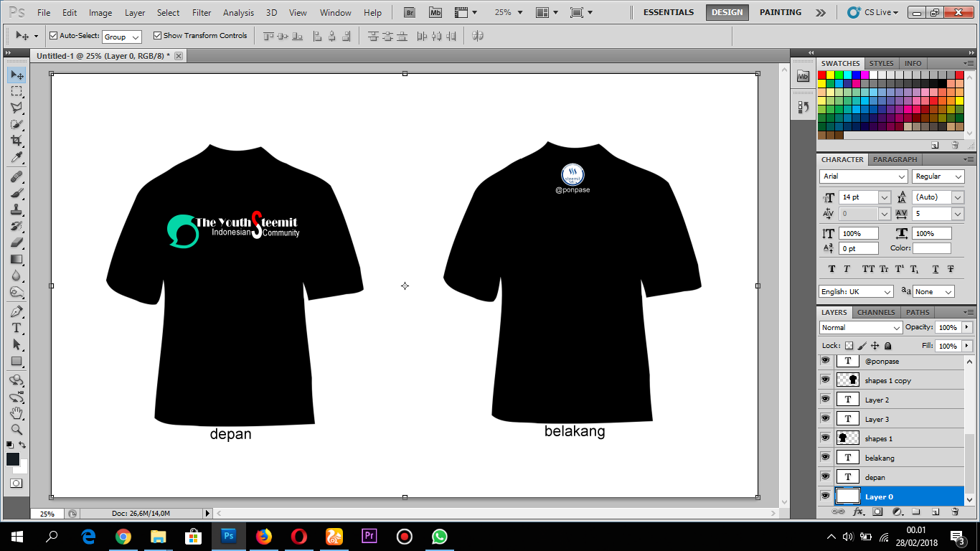Switch to the Paragraph tab
This screenshot has width=980, height=551.
895,160
